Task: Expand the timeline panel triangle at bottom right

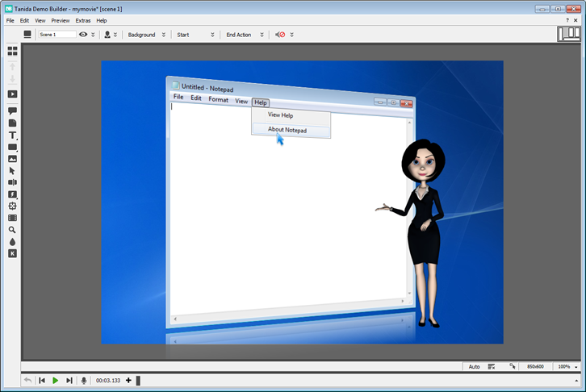Action: (576, 381)
